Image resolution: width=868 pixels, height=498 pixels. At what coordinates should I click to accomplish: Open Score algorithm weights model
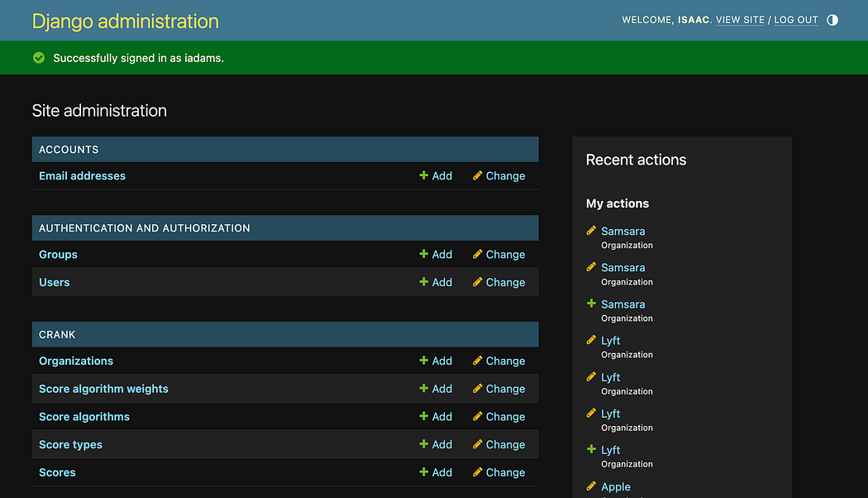(x=103, y=388)
